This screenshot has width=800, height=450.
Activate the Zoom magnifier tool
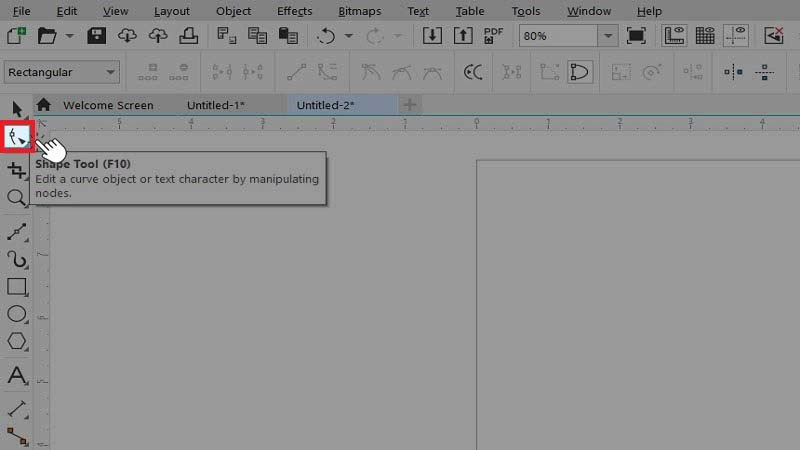coord(17,197)
